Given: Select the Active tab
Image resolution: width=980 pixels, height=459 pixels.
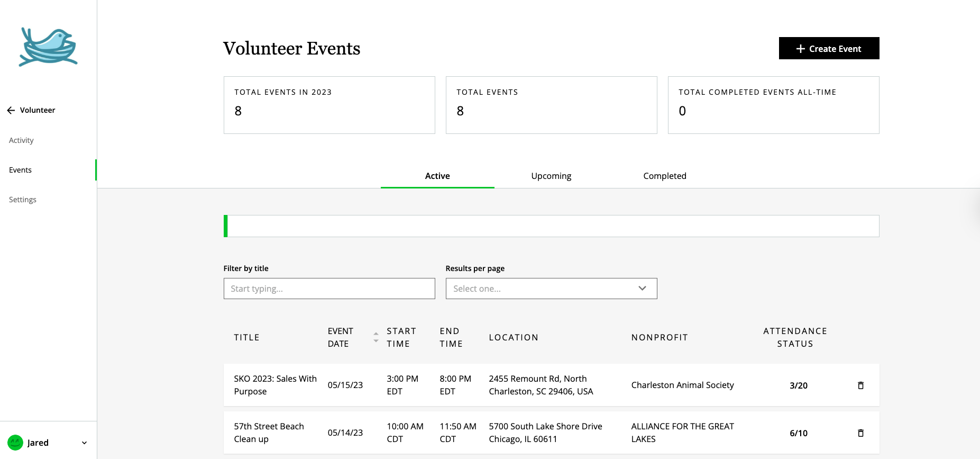Looking at the screenshot, I should pos(437,176).
